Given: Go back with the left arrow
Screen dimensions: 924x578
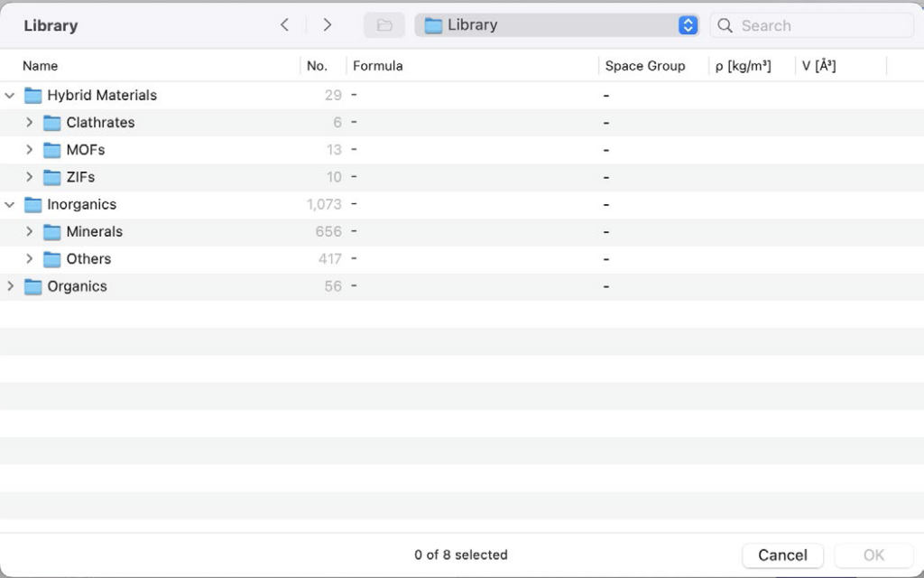Looking at the screenshot, I should pos(284,25).
